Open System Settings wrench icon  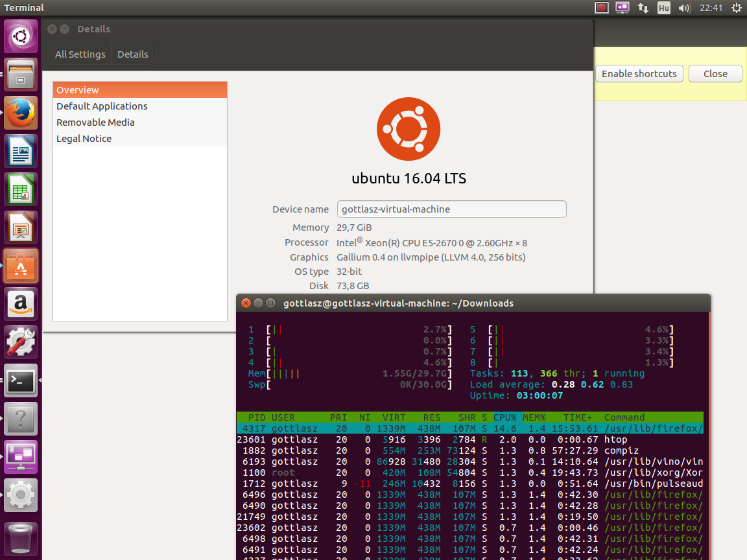tap(21, 342)
